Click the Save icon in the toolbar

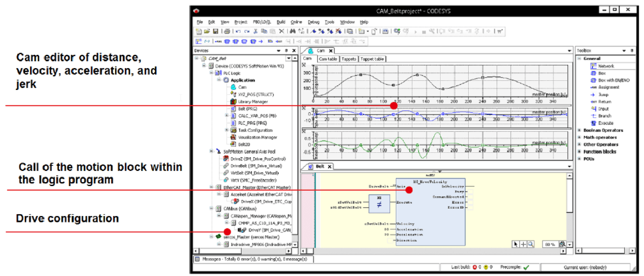[x=216, y=31]
